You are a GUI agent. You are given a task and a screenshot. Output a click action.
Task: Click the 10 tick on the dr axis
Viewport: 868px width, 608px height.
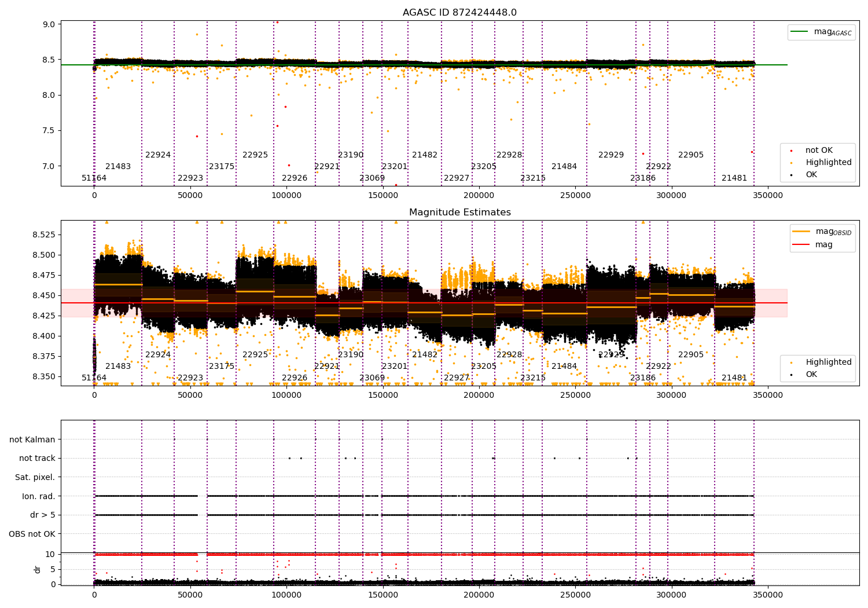(50, 554)
